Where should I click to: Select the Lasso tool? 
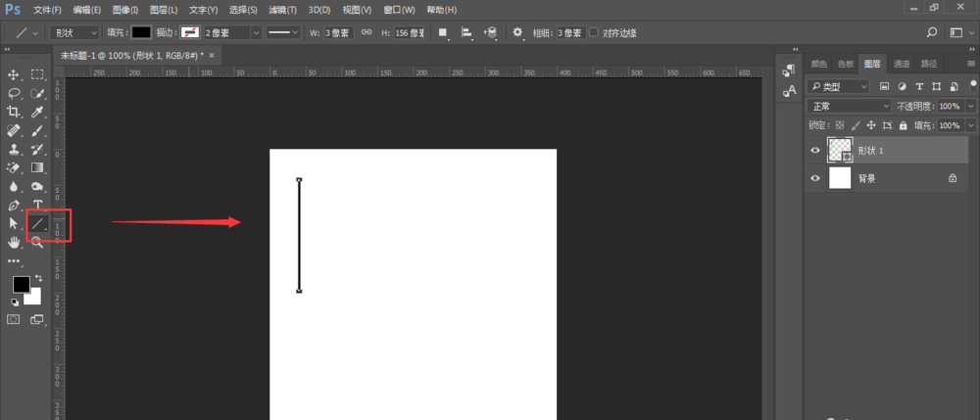(x=14, y=93)
